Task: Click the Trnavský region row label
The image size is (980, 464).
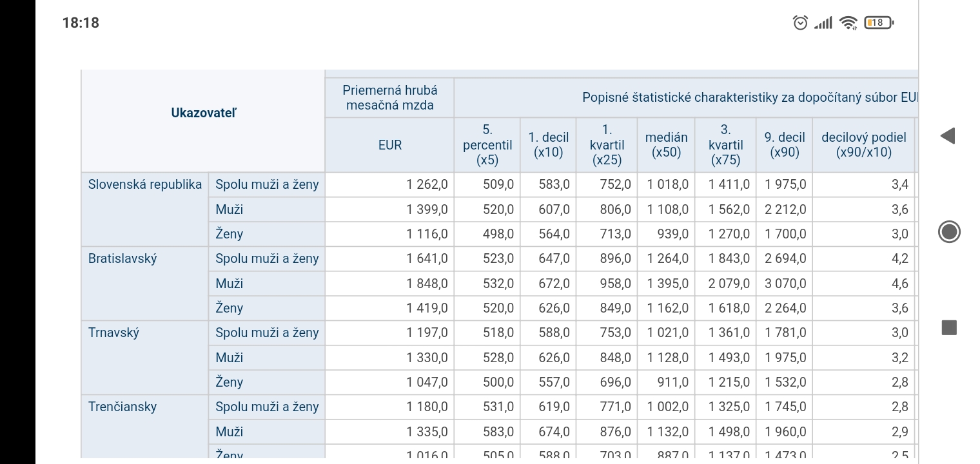Action: pos(113,333)
